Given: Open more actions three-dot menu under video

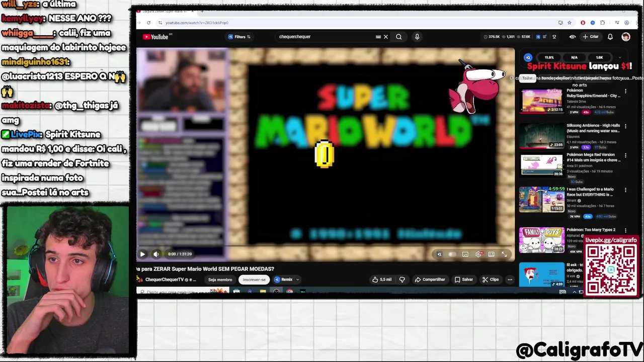Looking at the screenshot, I should (x=510, y=280).
